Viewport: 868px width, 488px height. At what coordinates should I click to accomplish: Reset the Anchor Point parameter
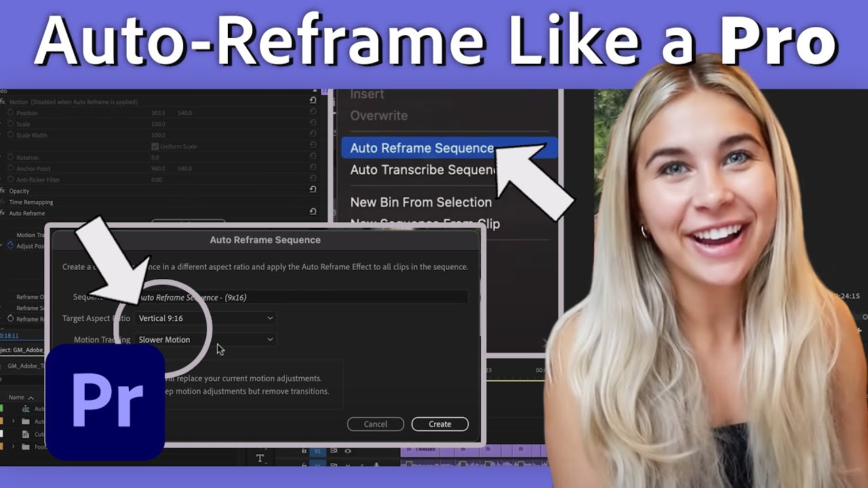(313, 168)
